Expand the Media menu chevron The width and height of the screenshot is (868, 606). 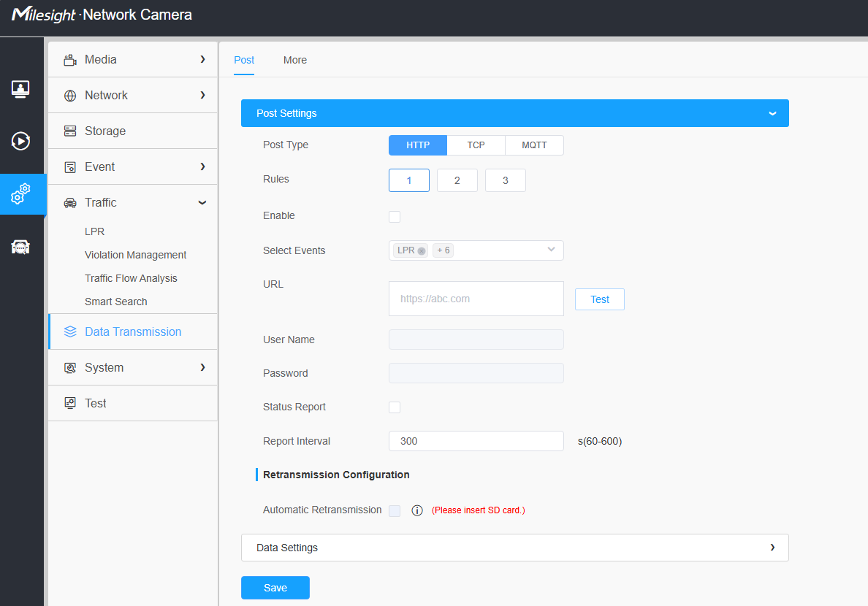pos(202,59)
